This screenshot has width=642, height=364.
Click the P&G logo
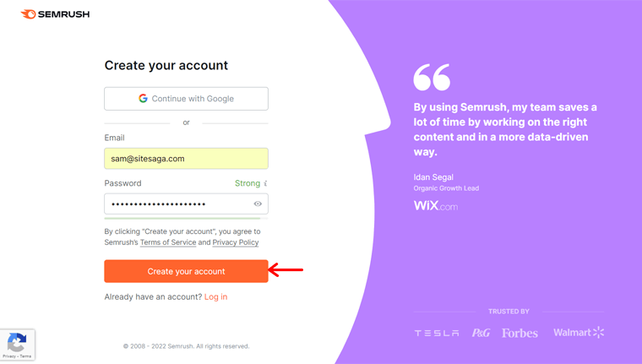click(481, 333)
